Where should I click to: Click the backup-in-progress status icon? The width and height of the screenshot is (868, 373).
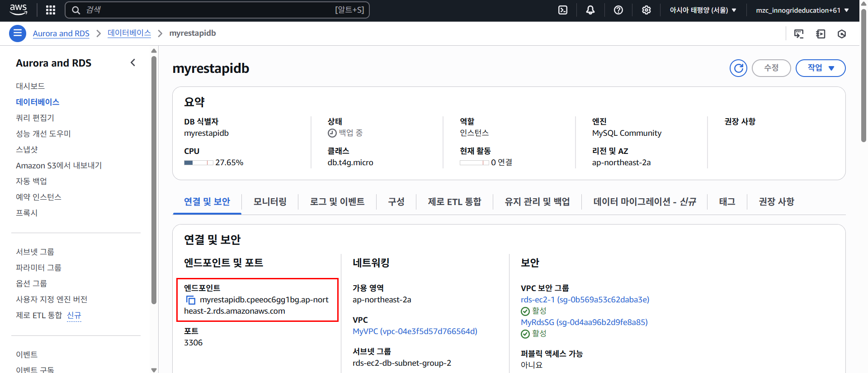[x=332, y=133]
